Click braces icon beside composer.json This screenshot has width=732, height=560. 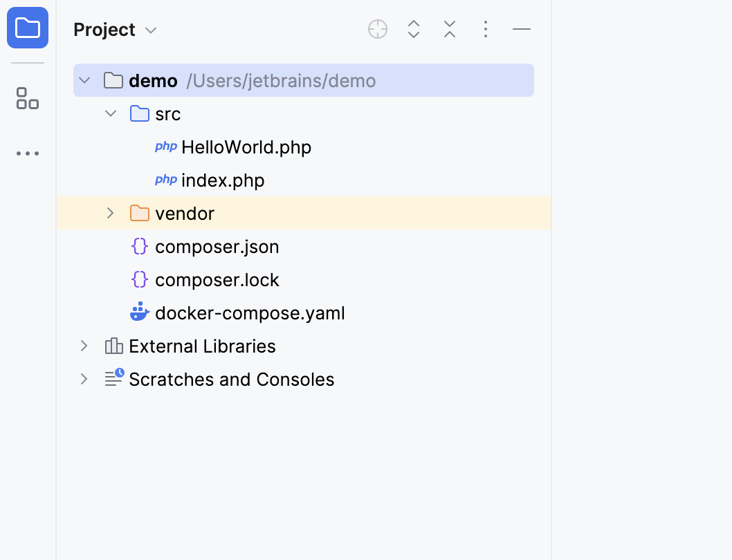(140, 246)
